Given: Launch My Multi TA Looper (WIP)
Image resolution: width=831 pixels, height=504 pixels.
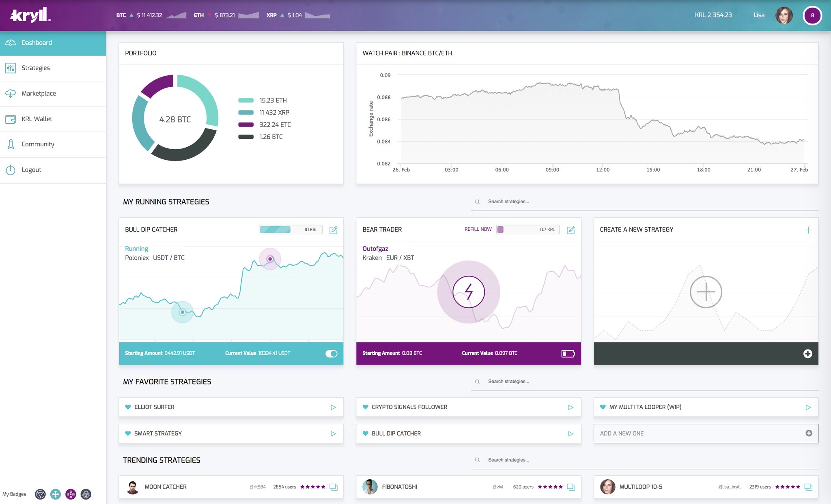Looking at the screenshot, I should (x=808, y=407).
